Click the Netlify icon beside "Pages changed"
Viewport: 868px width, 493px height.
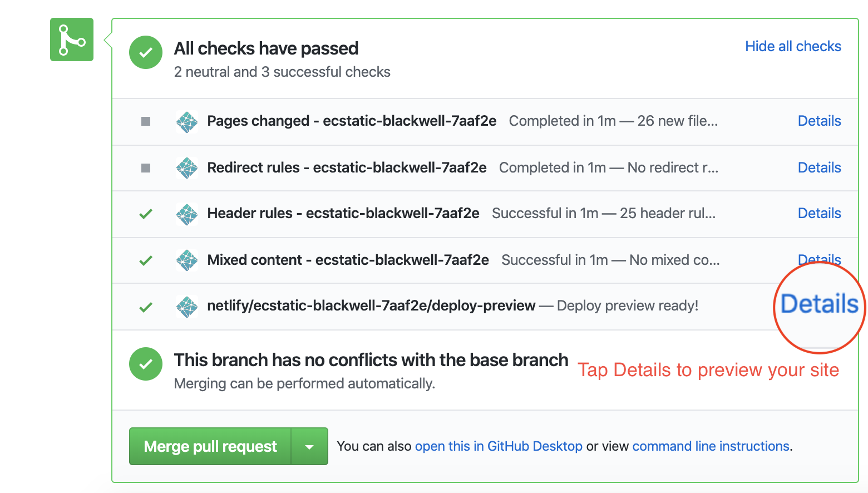[x=187, y=121]
